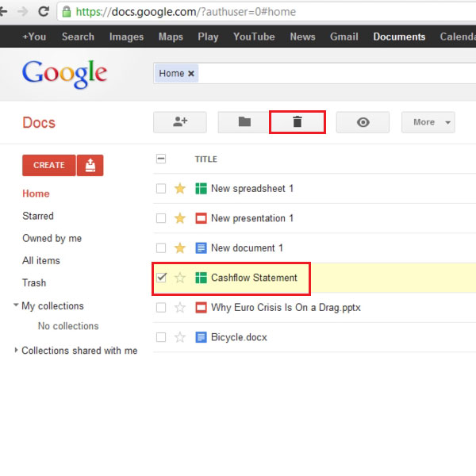Uncheck the Cashflow Statement checkbox
The width and height of the screenshot is (476, 476).
pyautogui.click(x=161, y=278)
